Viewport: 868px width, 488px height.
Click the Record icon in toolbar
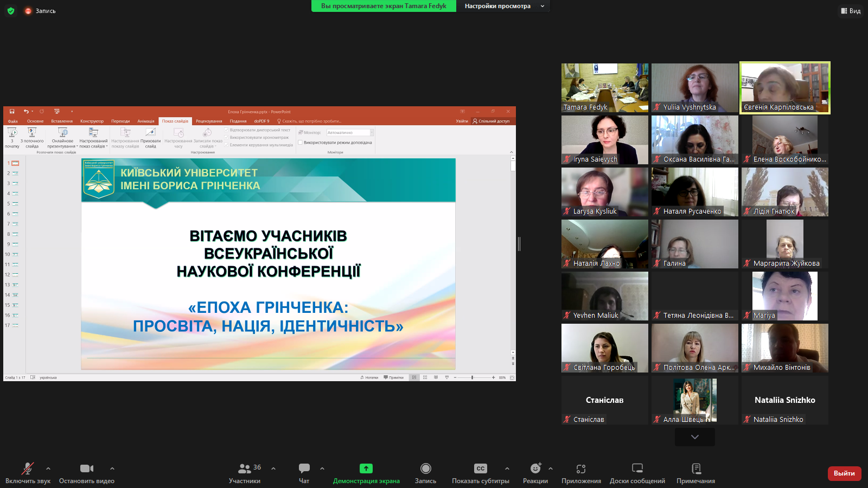coord(426,468)
